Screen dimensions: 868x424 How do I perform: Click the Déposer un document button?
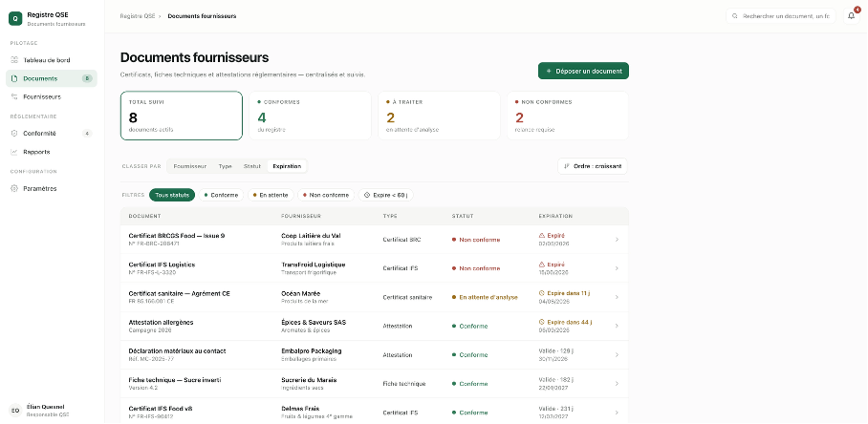583,71
